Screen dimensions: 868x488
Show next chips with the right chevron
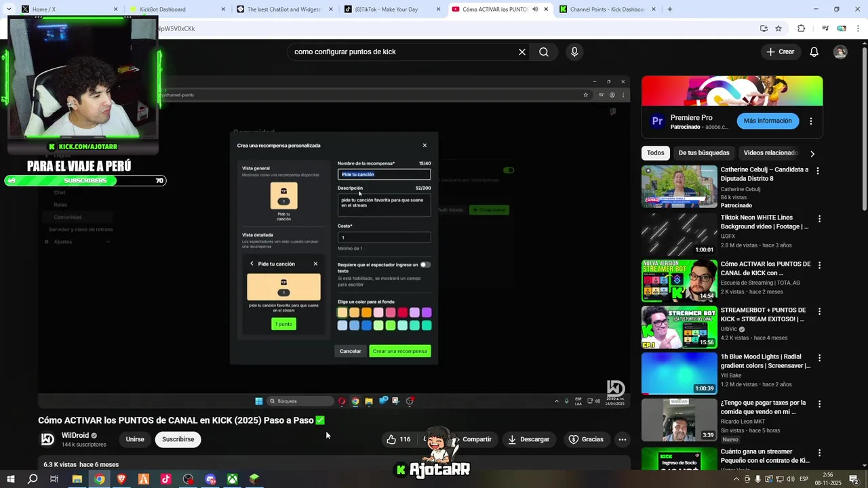click(x=812, y=154)
